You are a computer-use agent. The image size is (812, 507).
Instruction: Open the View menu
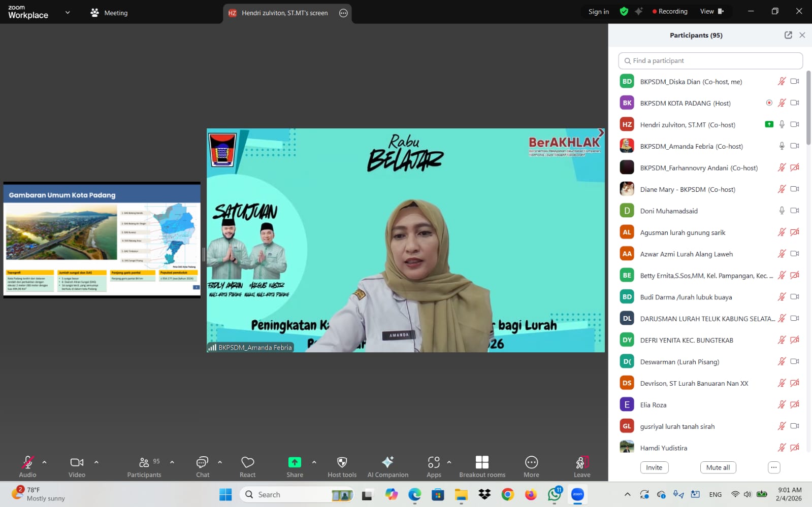[712, 11]
